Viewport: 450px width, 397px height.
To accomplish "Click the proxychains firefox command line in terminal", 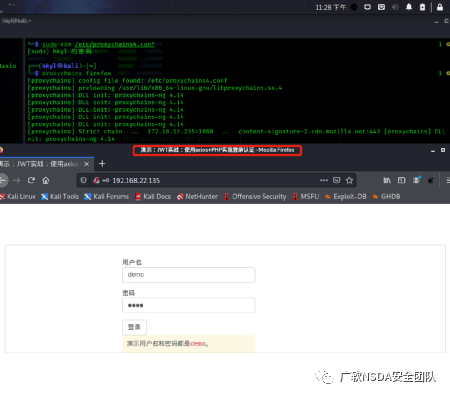I will coord(76,73).
